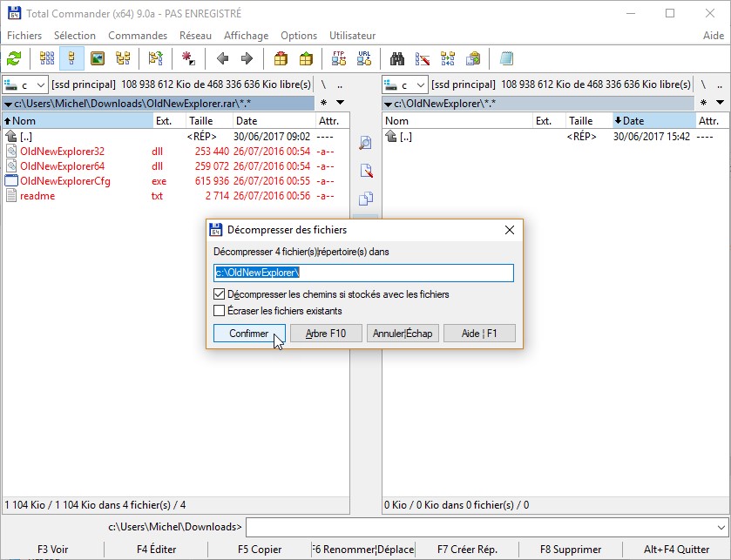Click the green Refresh arrows toolbar icon

[x=14, y=58]
